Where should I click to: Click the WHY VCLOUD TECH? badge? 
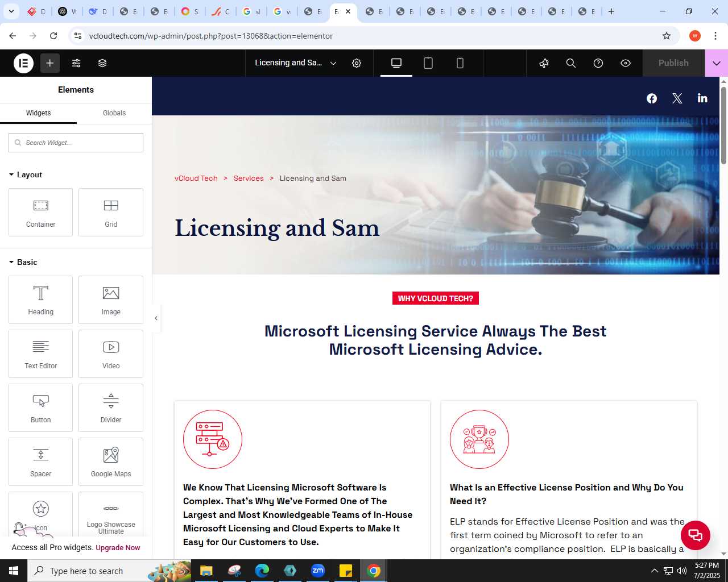point(436,298)
